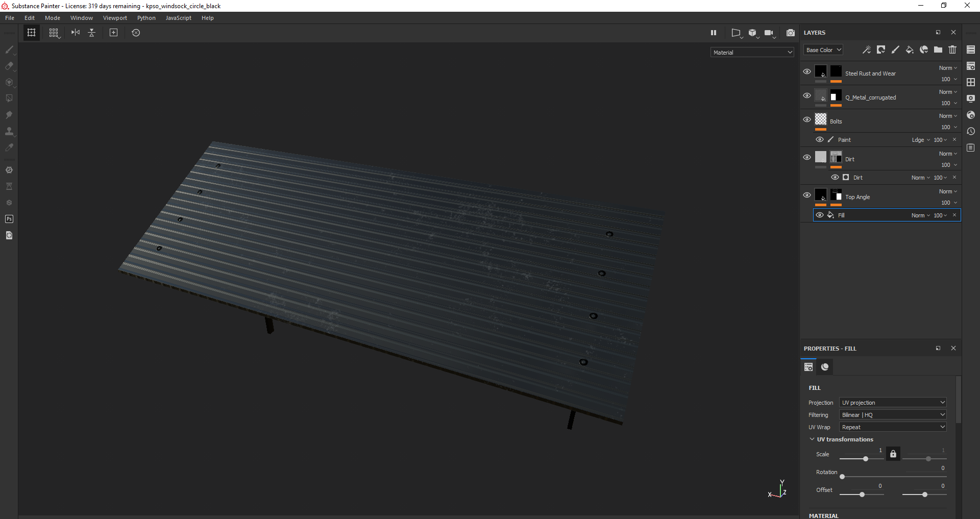Create a new folder in Layers
The height and width of the screenshot is (519, 980).
938,50
